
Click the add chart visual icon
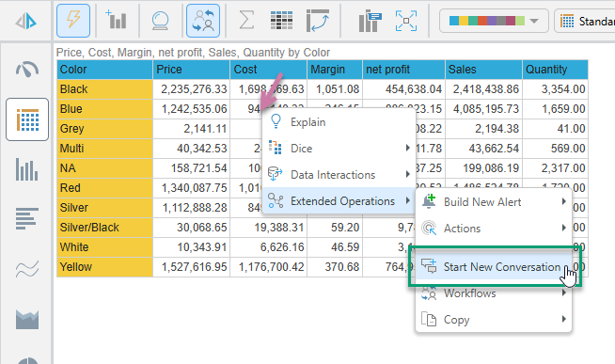[116, 21]
